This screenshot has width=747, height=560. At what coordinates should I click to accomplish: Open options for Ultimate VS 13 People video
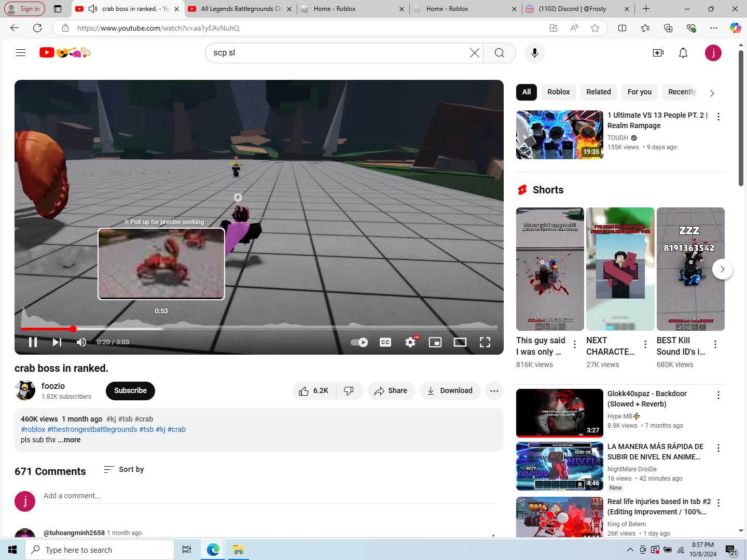tap(718, 117)
